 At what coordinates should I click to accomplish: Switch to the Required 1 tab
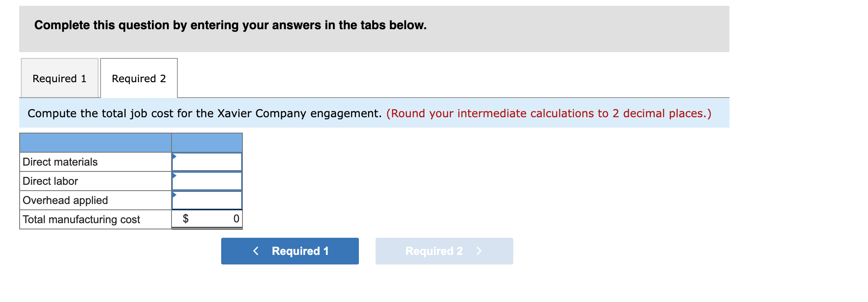click(x=60, y=78)
